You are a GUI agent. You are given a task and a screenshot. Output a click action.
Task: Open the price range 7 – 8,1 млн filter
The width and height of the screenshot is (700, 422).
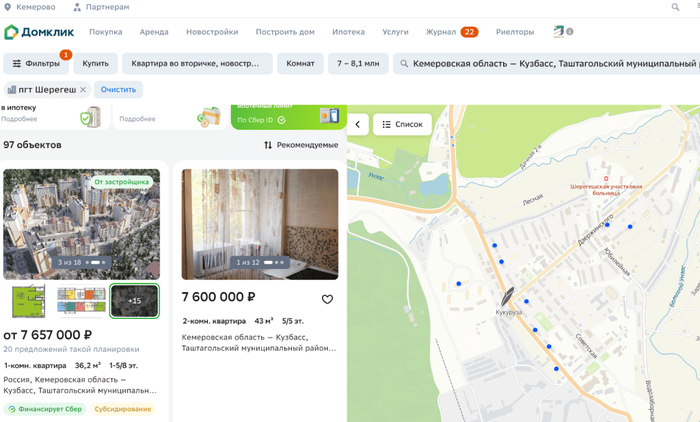coord(358,64)
